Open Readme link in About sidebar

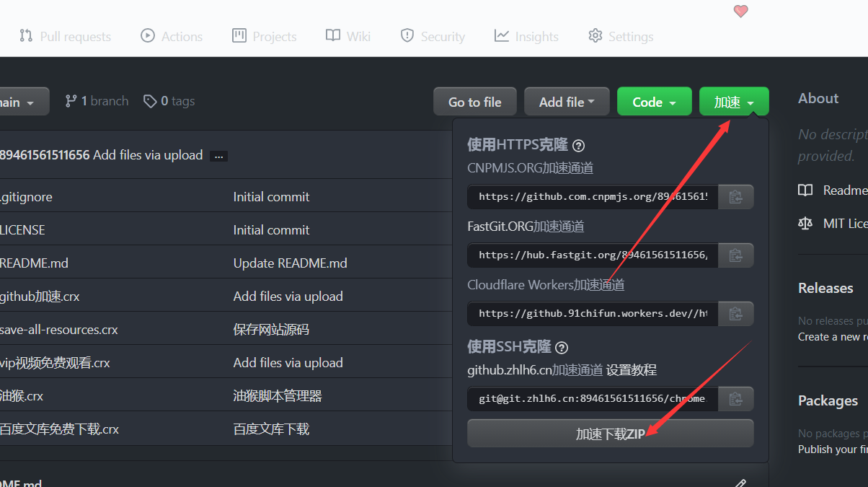pos(845,190)
